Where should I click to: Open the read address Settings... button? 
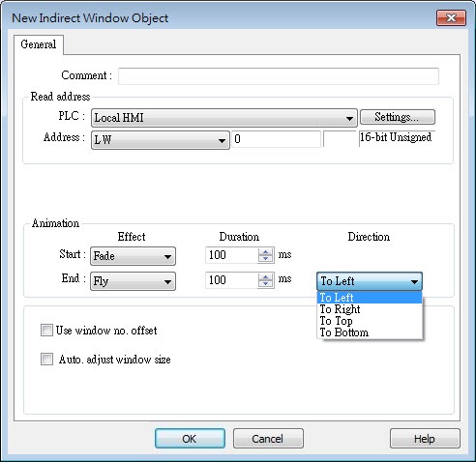pos(398,117)
